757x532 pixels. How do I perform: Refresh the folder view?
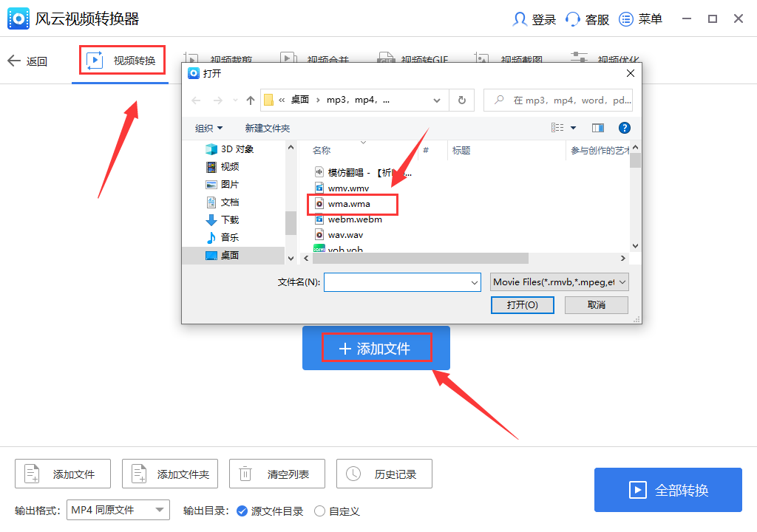tap(462, 100)
